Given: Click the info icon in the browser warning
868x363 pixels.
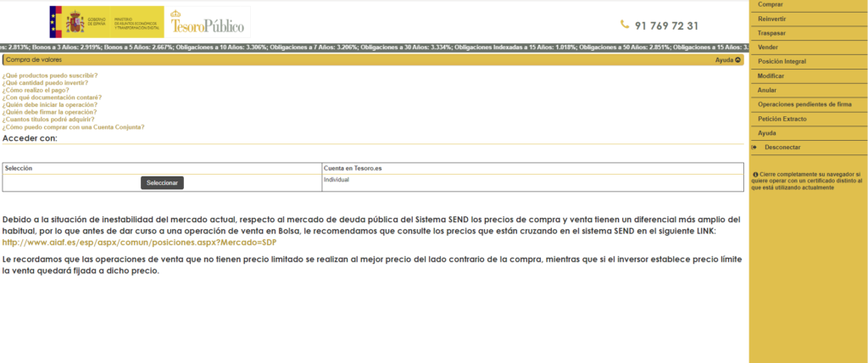Looking at the screenshot, I should click(x=755, y=174).
